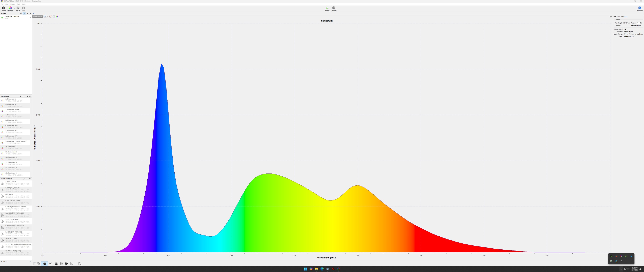Click the Wavelength 380.00 input field
Viewport: 644px width, 272px height.
626,23
